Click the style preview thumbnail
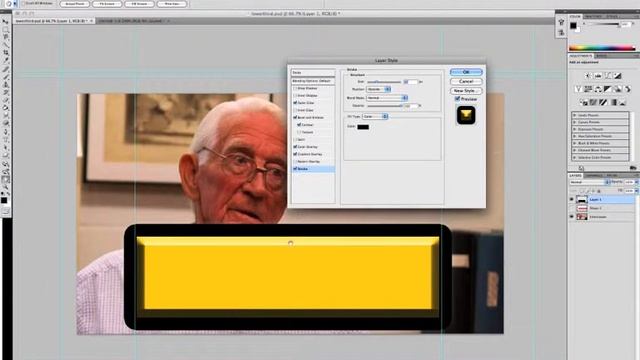 tap(466, 115)
